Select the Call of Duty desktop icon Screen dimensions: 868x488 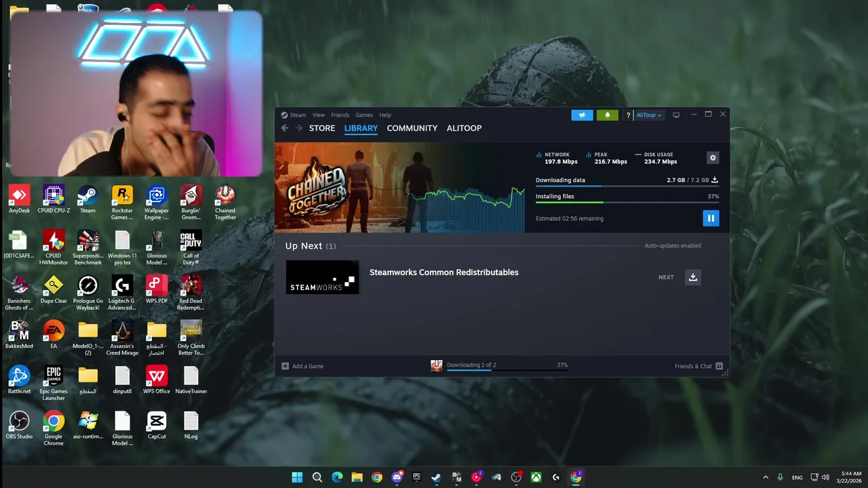click(x=191, y=248)
